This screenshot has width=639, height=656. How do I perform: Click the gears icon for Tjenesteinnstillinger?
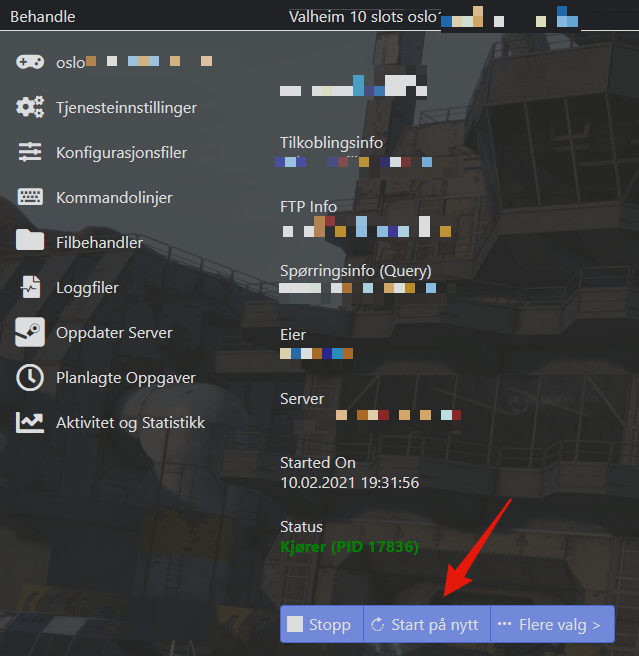pos(30,107)
